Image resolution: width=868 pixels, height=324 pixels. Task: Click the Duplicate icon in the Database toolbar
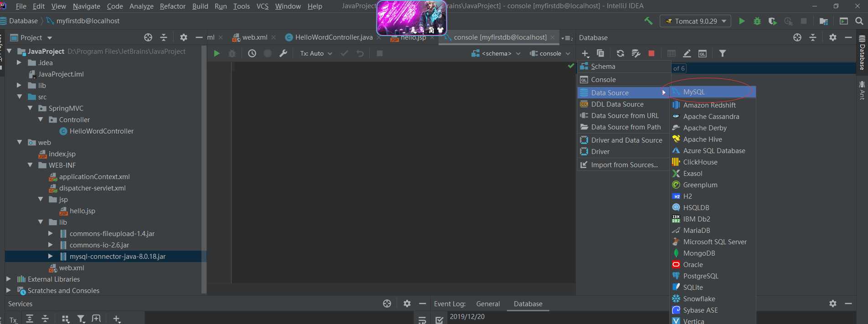(x=600, y=53)
